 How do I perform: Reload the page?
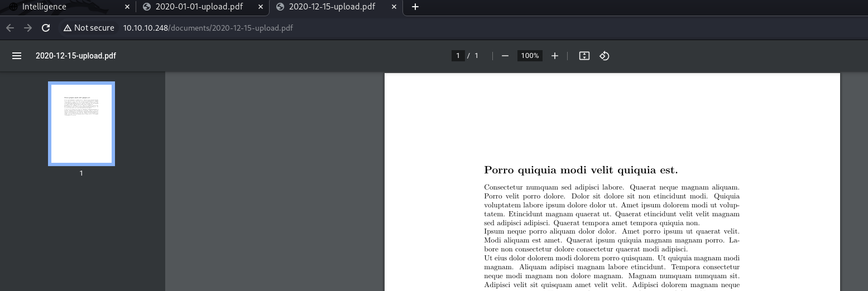[46, 28]
